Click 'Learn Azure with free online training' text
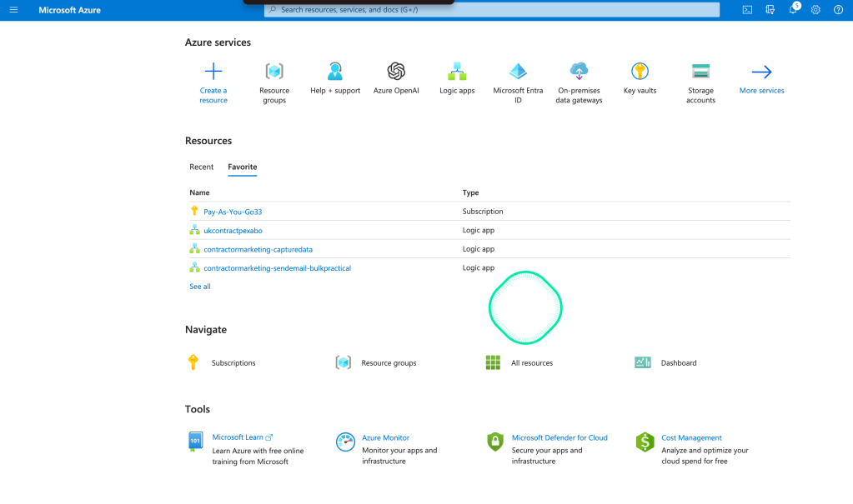Image resolution: width=853 pixels, height=504 pixels. [258, 457]
